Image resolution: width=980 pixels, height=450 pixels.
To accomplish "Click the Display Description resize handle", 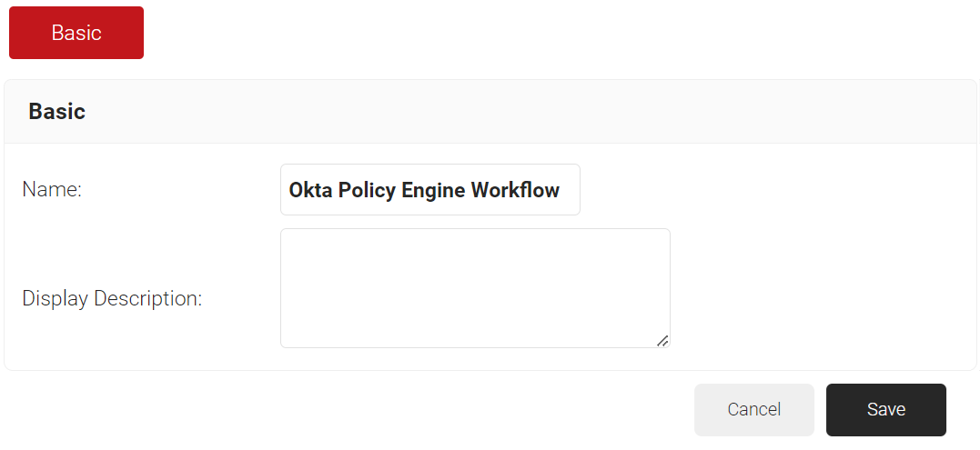I will (662, 340).
